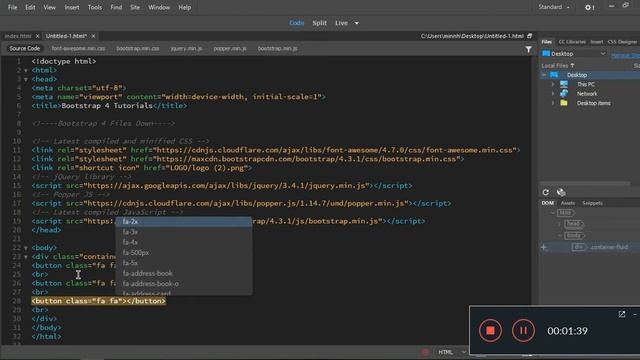640x360 pixels.
Task: Switch to the index.html document tab
Action: point(18,36)
